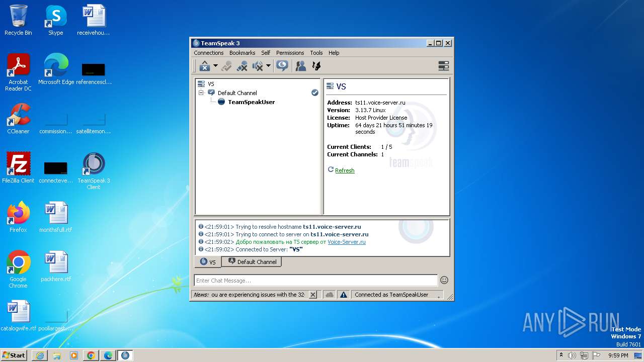Open the Contacts toolbar icon
This screenshot has height=362, width=644.
pyautogui.click(x=301, y=66)
